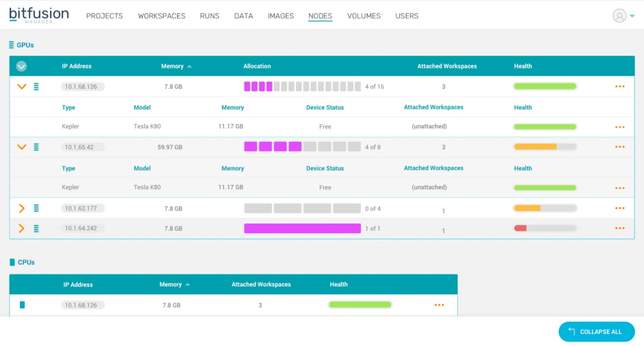
Task: Open actions menu for CPU node 10.1.68.126
Action: tap(439, 305)
